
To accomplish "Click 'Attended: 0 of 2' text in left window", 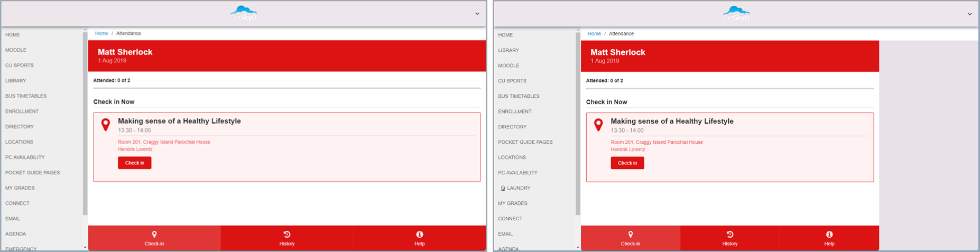I will coord(112,81).
